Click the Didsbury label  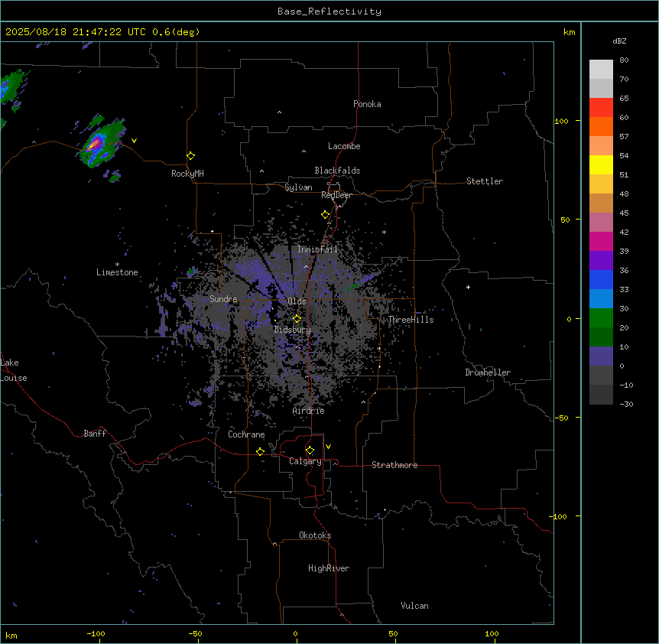tap(293, 330)
